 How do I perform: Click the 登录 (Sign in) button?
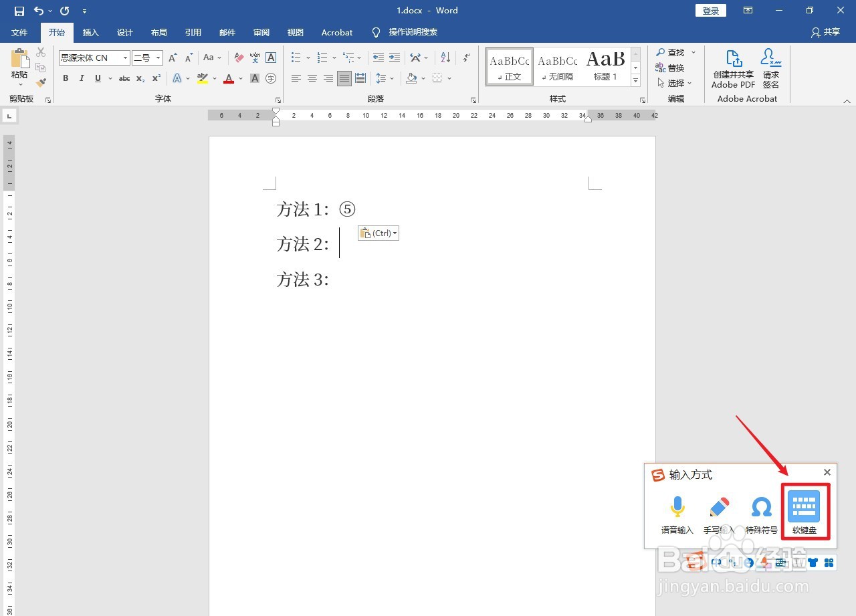pyautogui.click(x=711, y=11)
